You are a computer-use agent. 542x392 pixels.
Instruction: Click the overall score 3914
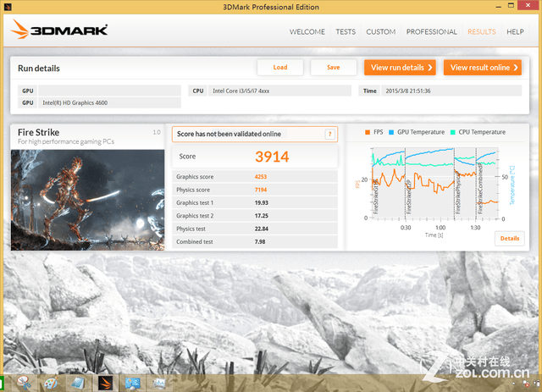272,157
